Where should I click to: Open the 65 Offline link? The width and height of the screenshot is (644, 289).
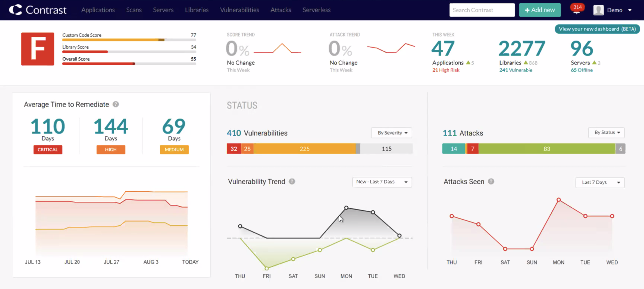(582, 70)
